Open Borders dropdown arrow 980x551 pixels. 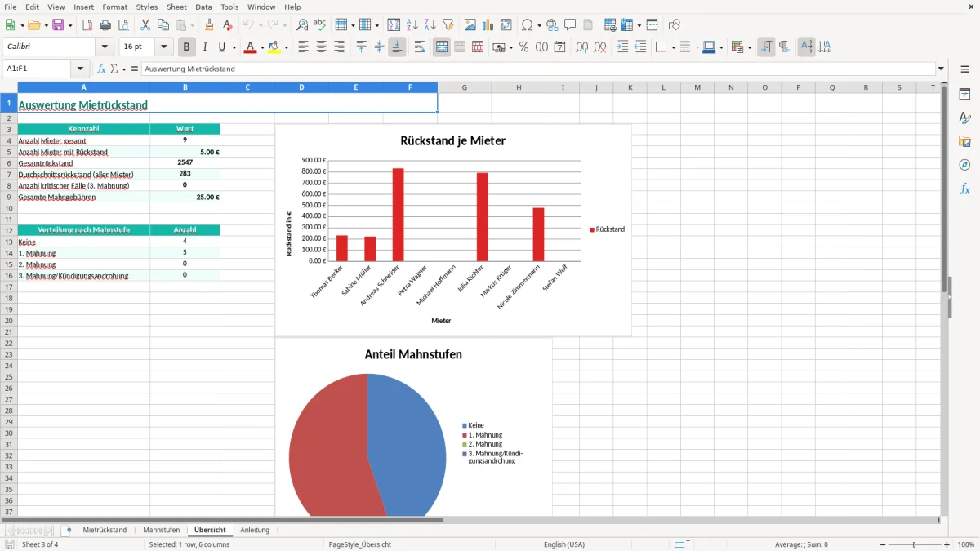[x=673, y=47]
